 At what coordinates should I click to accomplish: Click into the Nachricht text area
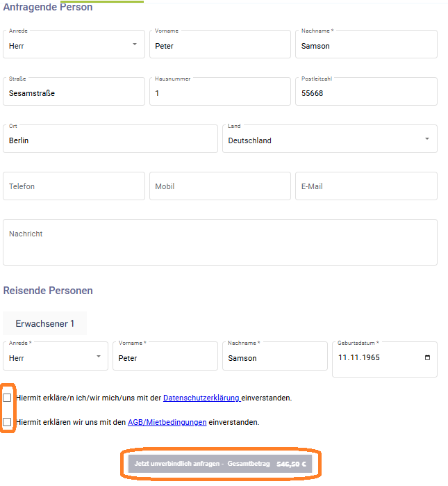point(220,243)
